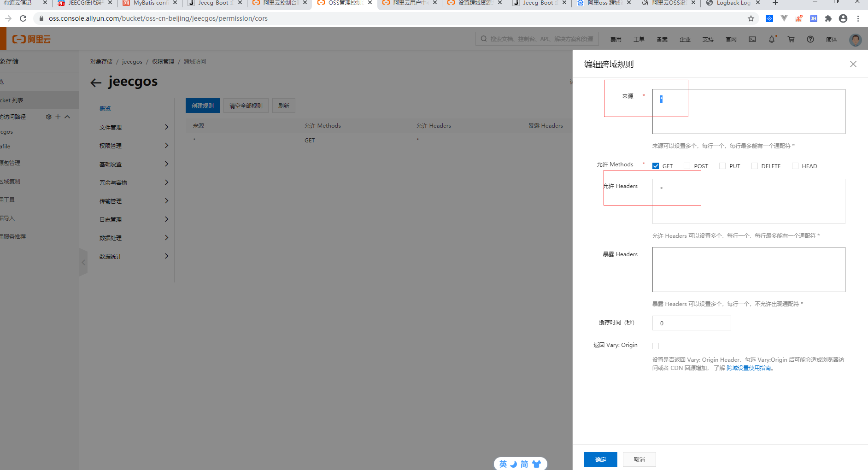Open the notification bell in Aliyun header

[772, 39]
